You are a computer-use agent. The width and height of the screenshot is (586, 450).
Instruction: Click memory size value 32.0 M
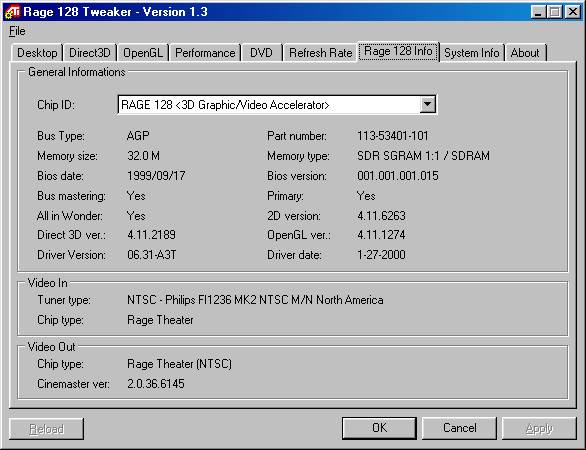point(144,155)
